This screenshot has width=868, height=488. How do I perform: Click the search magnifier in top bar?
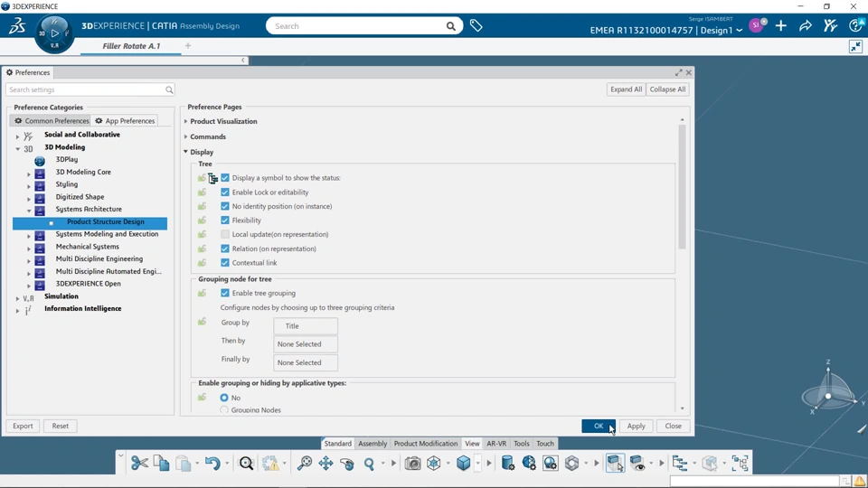coord(450,26)
